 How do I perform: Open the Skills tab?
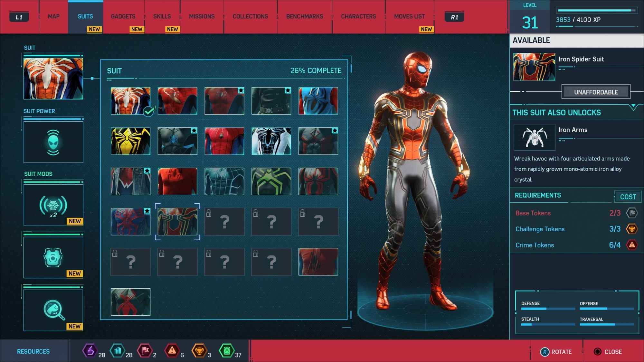162,16
